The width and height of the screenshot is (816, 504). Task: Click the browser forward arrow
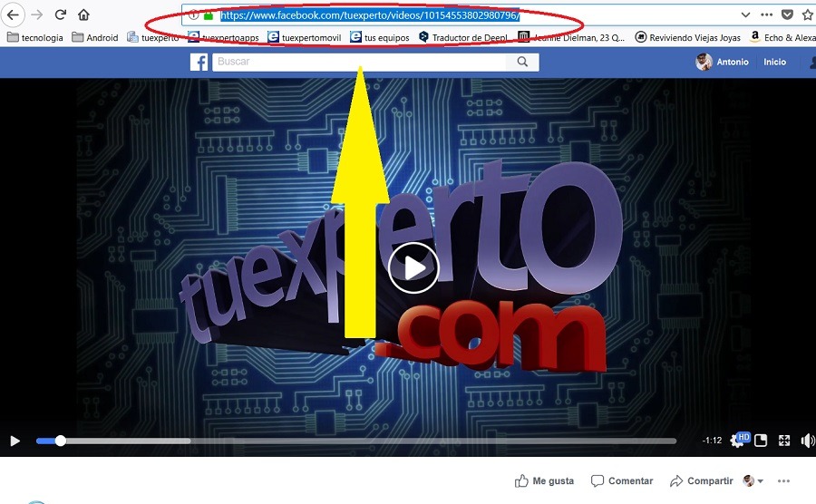37,15
